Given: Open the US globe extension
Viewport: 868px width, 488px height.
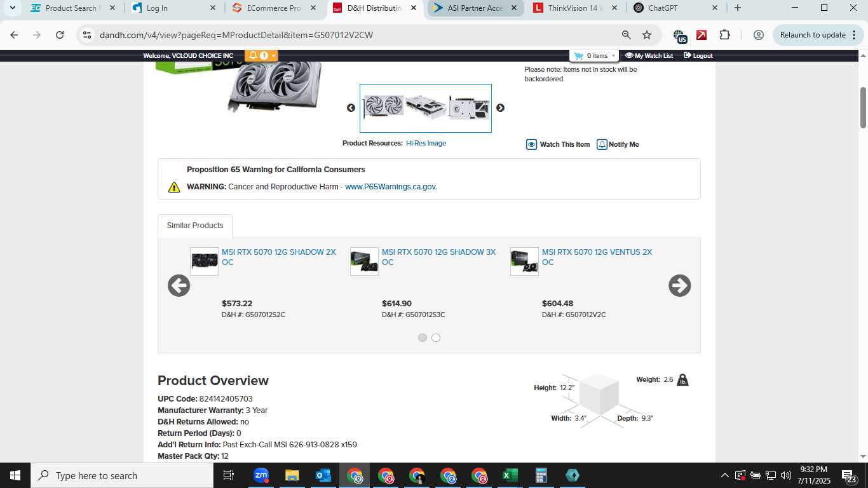Looking at the screenshot, I should point(679,36).
